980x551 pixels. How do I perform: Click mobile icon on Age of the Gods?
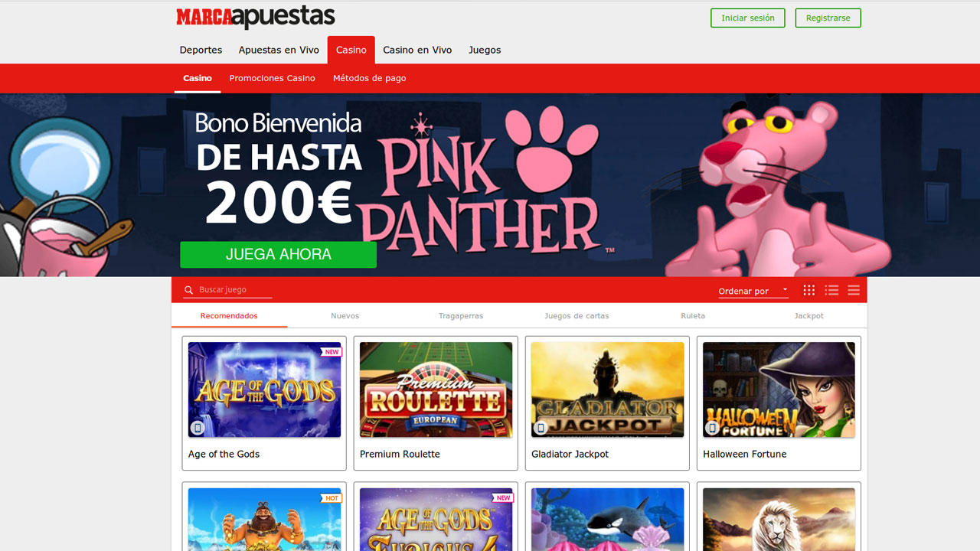[198, 428]
